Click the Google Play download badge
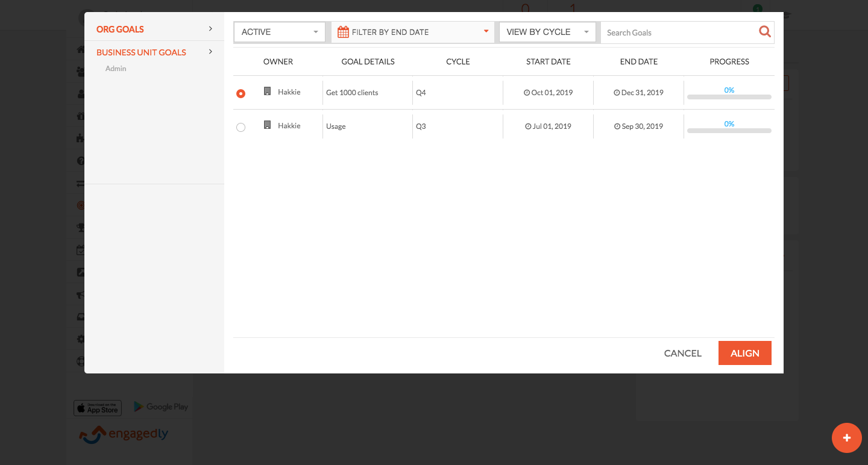The width and height of the screenshot is (868, 465). [161, 407]
